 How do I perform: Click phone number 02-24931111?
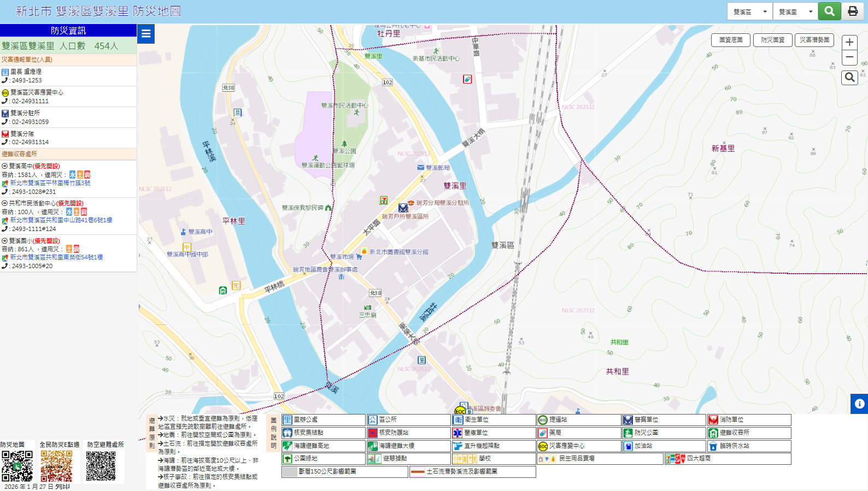(x=30, y=101)
